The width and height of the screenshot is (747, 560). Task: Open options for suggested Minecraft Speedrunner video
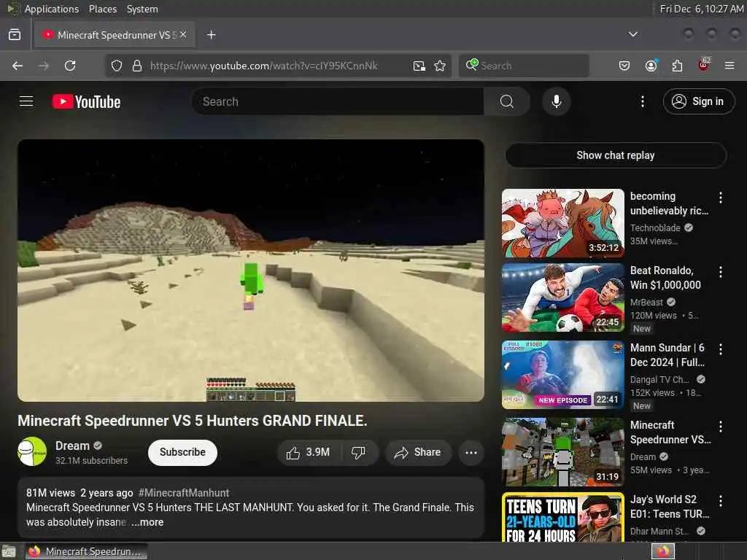click(720, 426)
